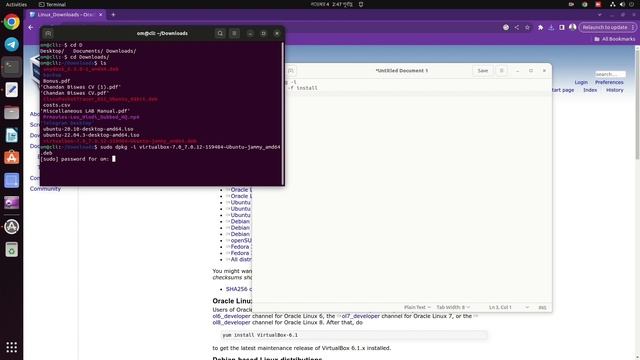Open Tab Width dropdown
640x360 pixels.
point(453,307)
